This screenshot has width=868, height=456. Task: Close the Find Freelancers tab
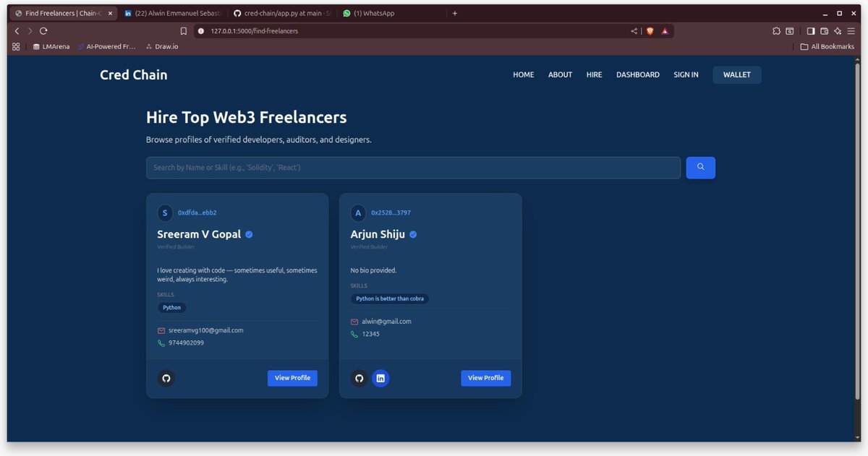click(110, 13)
